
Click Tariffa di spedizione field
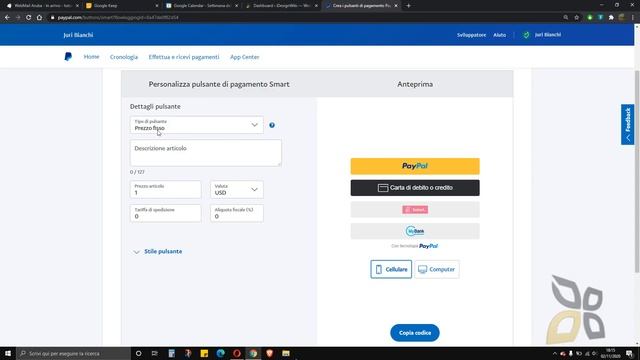click(x=165, y=213)
